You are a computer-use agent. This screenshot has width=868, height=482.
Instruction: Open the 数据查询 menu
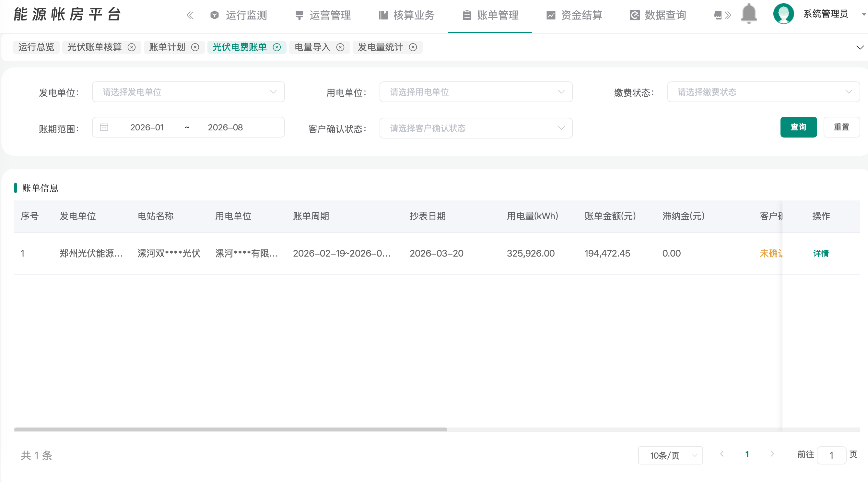(x=658, y=15)
